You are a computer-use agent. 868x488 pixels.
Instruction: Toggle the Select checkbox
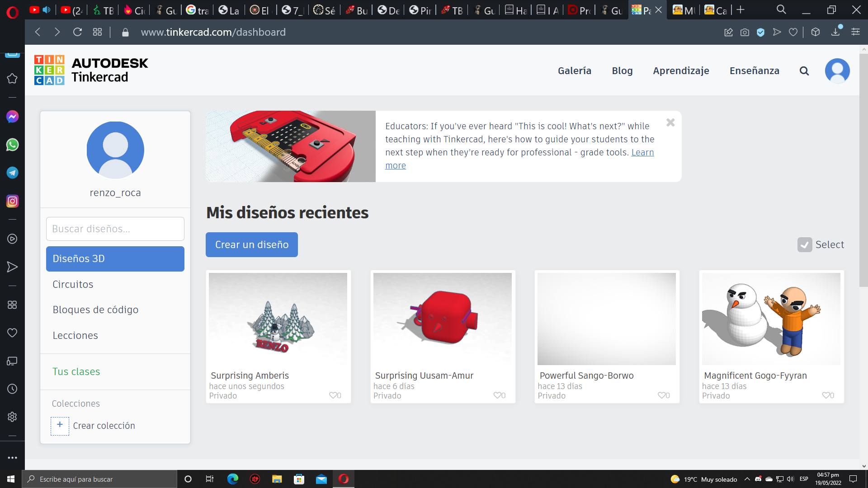[x=804, y=245]
